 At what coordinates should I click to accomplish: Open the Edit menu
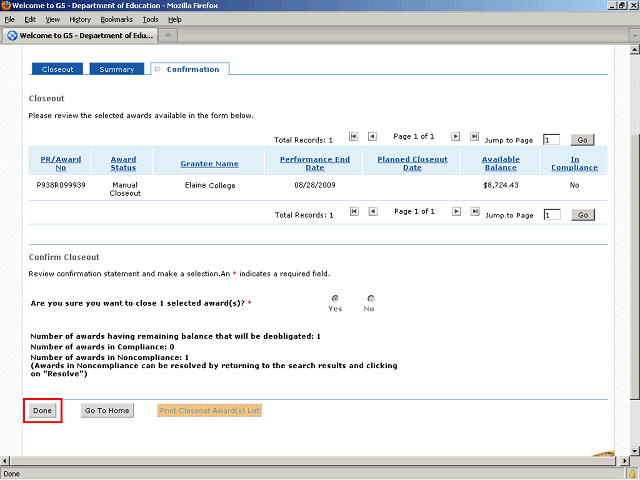[30, 20]
